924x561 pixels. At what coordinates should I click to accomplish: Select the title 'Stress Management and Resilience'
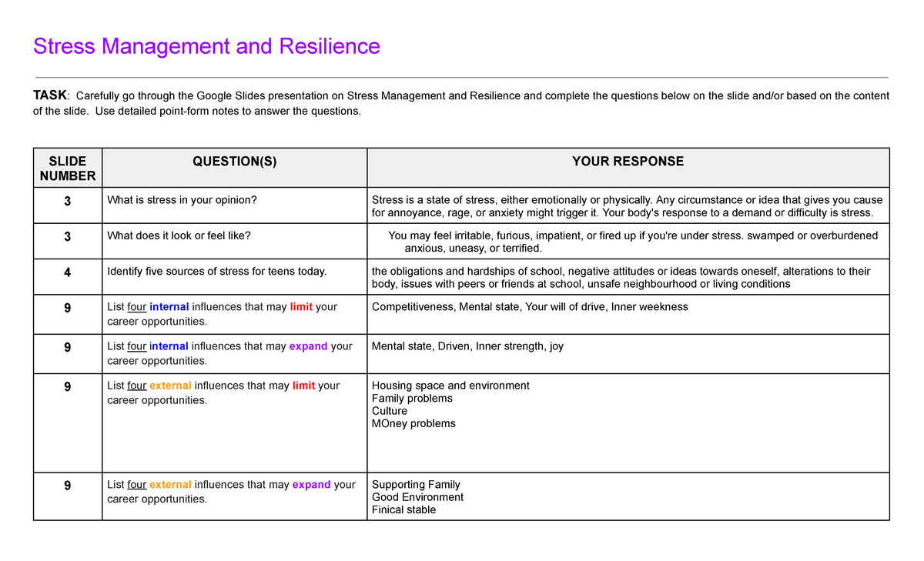[205, 46]
